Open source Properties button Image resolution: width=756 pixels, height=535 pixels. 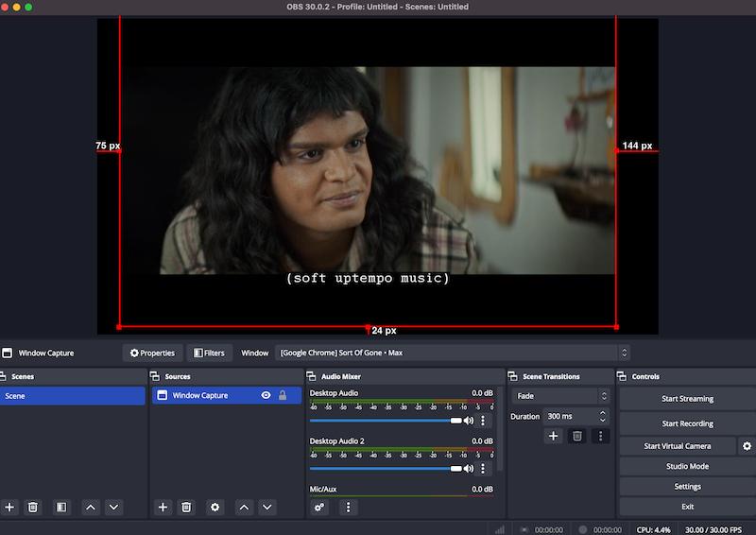(152, 354)
